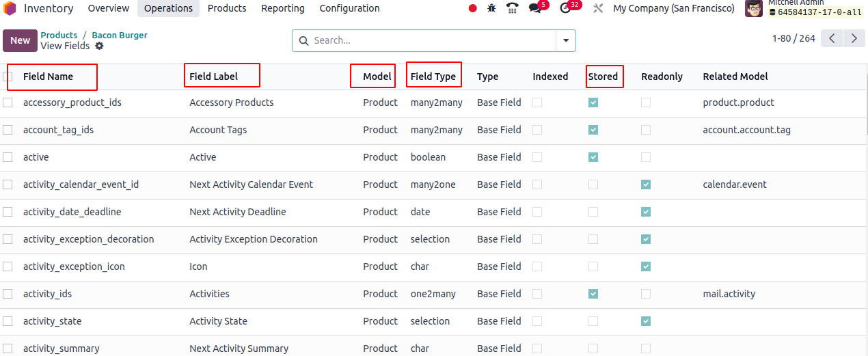
Task: Go to next page of records
Action: click(854, 39)
